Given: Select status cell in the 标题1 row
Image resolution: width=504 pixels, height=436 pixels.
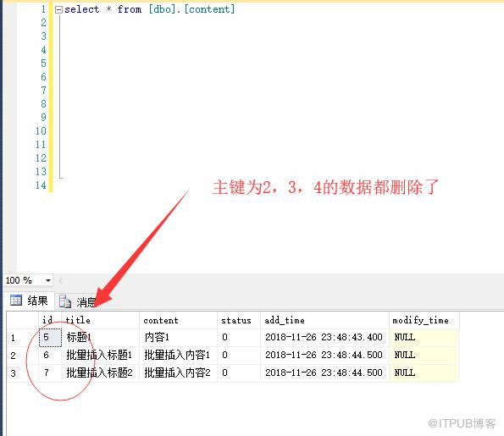Looking at the screenshot, I should click(239, 337).
